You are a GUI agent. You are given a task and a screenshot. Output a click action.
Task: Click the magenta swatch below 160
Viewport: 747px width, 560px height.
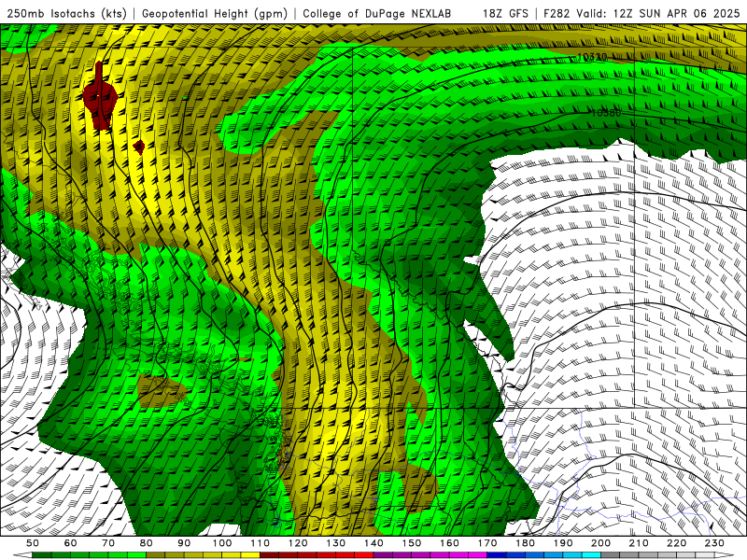click(x=458, y=555)
